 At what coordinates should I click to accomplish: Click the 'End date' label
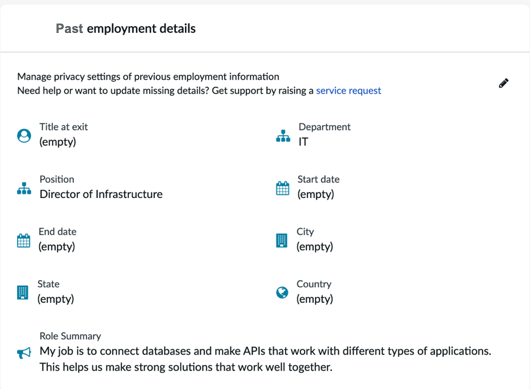click(57, 232)
